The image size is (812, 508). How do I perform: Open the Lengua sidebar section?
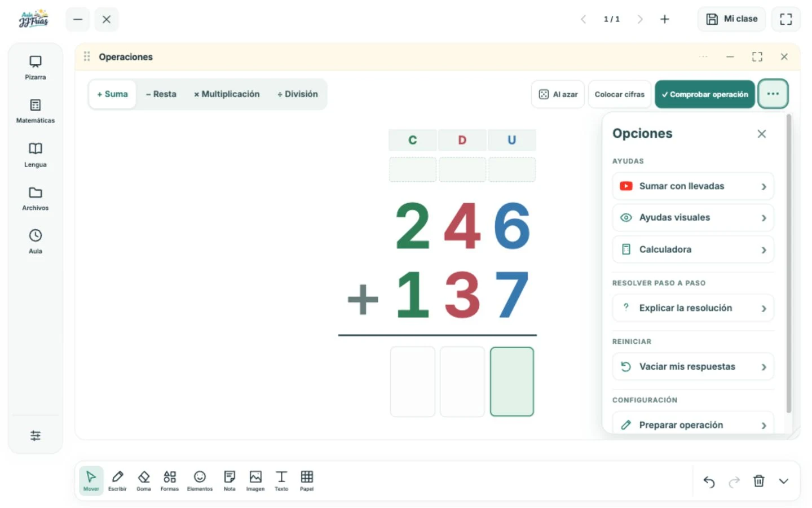point(35,155)
